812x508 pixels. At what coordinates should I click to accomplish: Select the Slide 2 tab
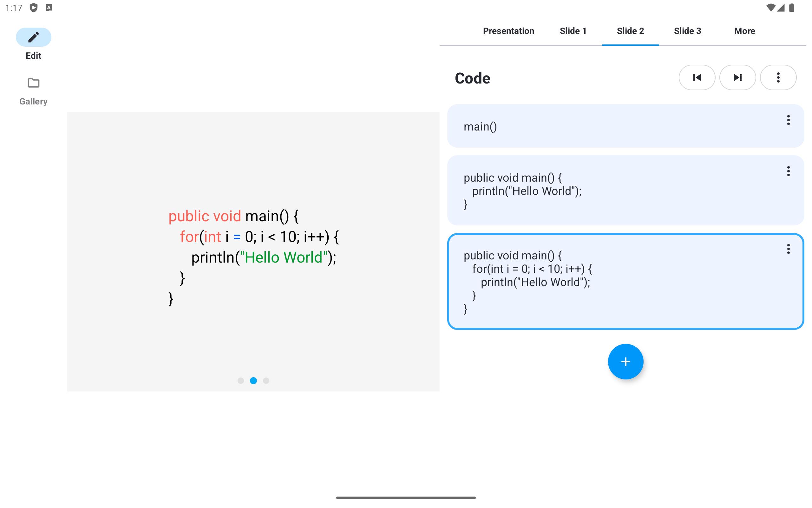630,31
